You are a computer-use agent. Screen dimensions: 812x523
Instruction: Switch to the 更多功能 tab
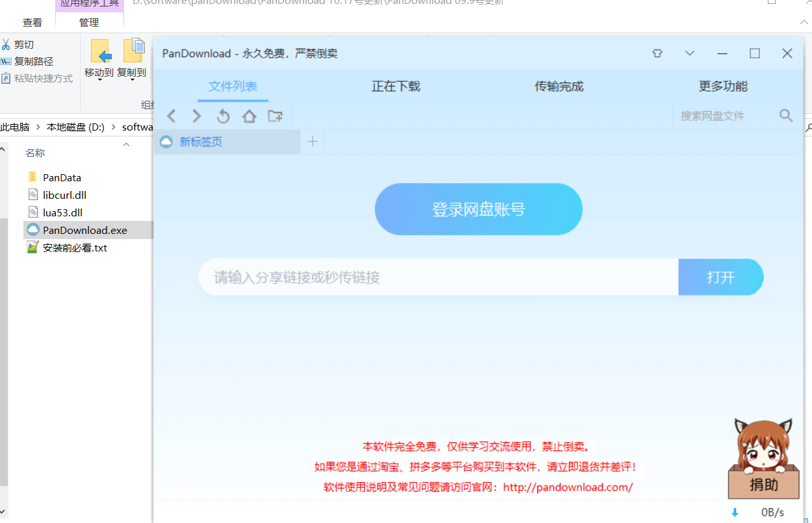click(723, 86)
